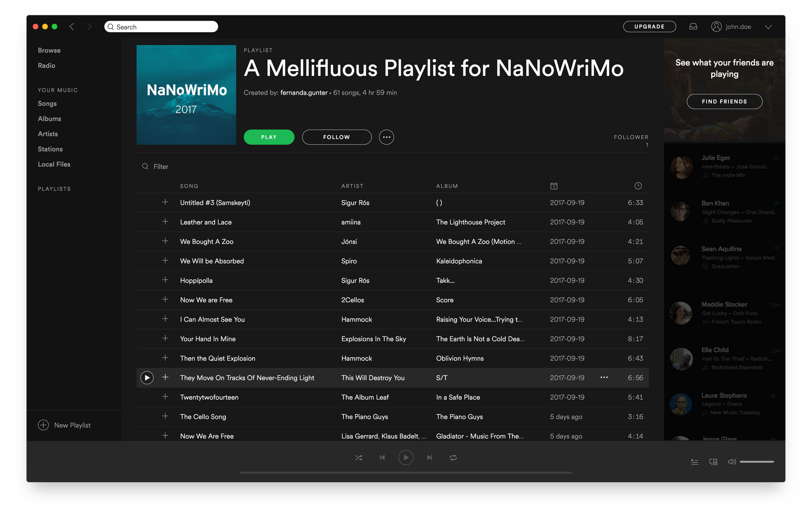This screenshot has height=520, width=812.
Task: Mute the volume
Action: 732,461
